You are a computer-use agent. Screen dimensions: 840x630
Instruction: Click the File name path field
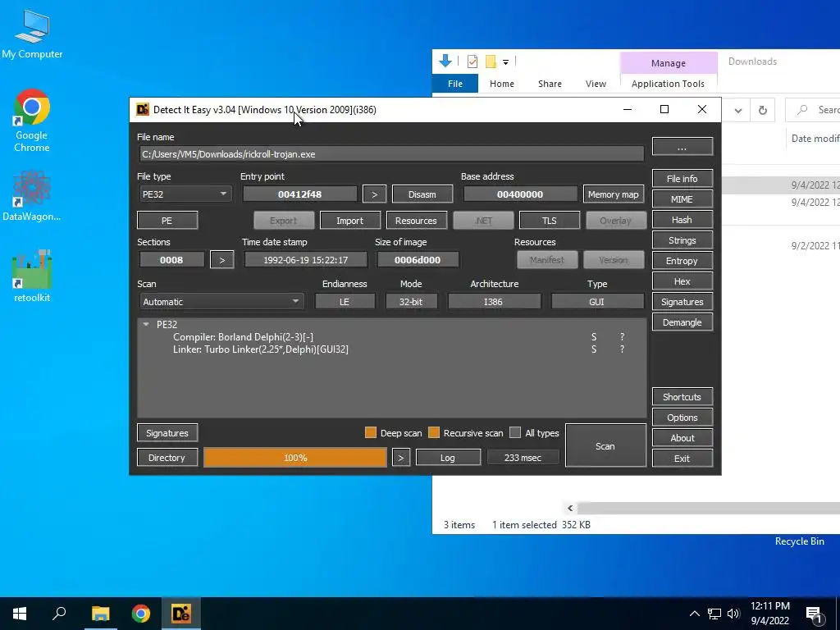coord(391,154)
